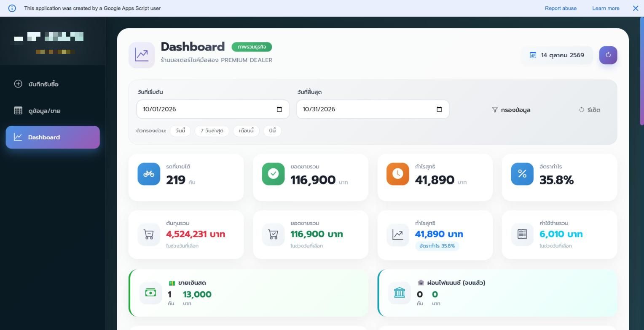This screenshot has height=330, width=644.
Task: Open the start date calendar picker
Action: 279,109
